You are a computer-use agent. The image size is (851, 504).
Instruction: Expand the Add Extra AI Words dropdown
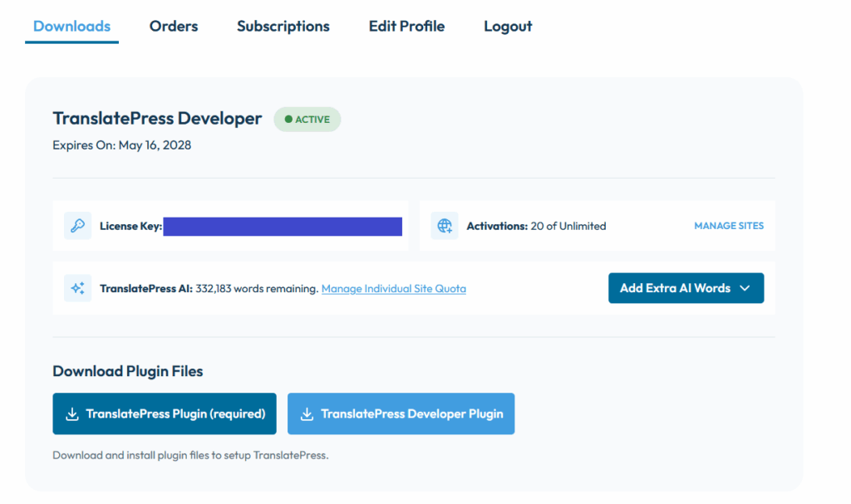pos(686,288)
